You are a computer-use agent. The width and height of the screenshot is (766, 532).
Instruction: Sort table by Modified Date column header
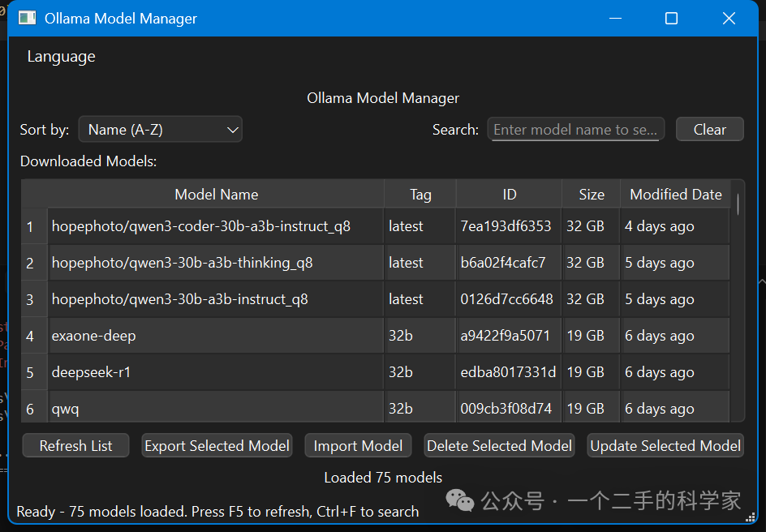pos(676,195)
